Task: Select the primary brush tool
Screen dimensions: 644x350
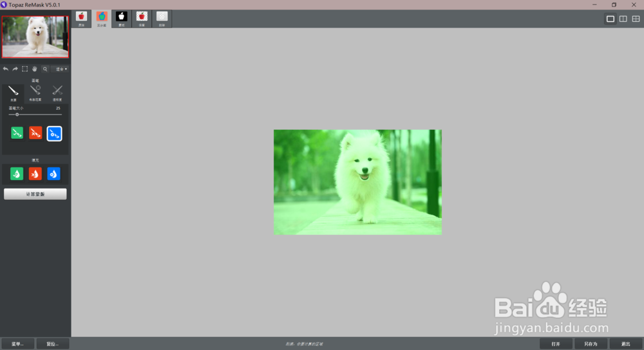Action: coord(13,93)
